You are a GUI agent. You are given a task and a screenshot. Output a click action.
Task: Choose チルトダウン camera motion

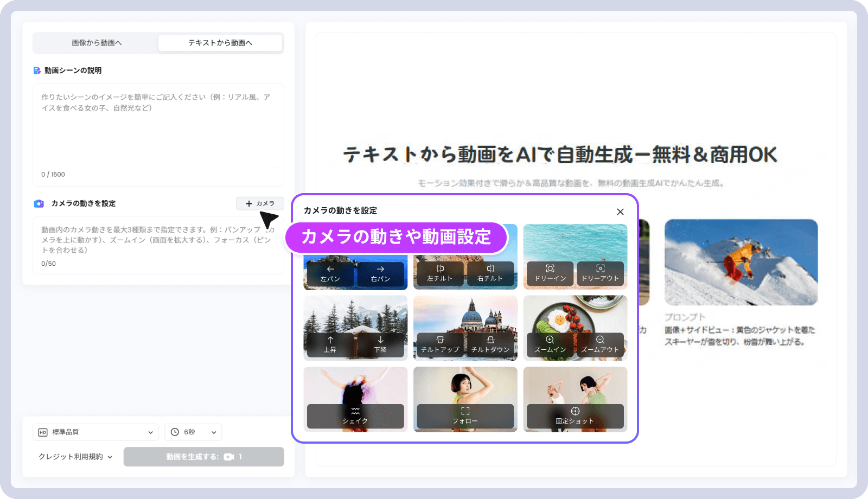[490, 345]
